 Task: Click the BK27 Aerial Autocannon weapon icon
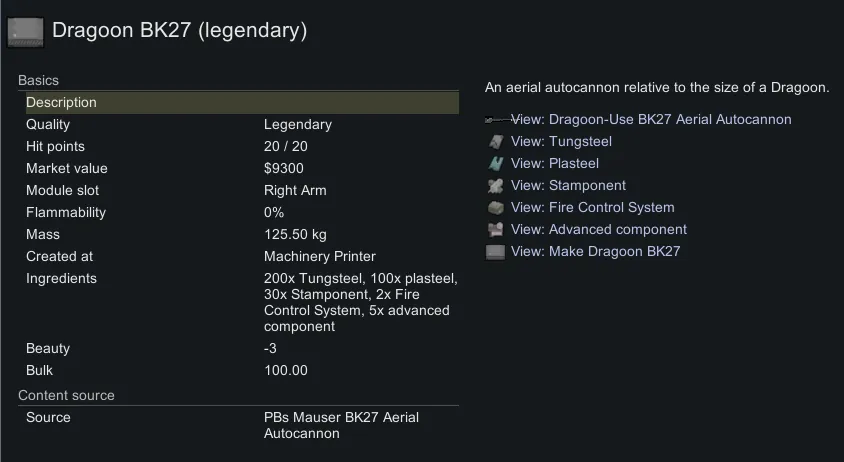(495, 119)
